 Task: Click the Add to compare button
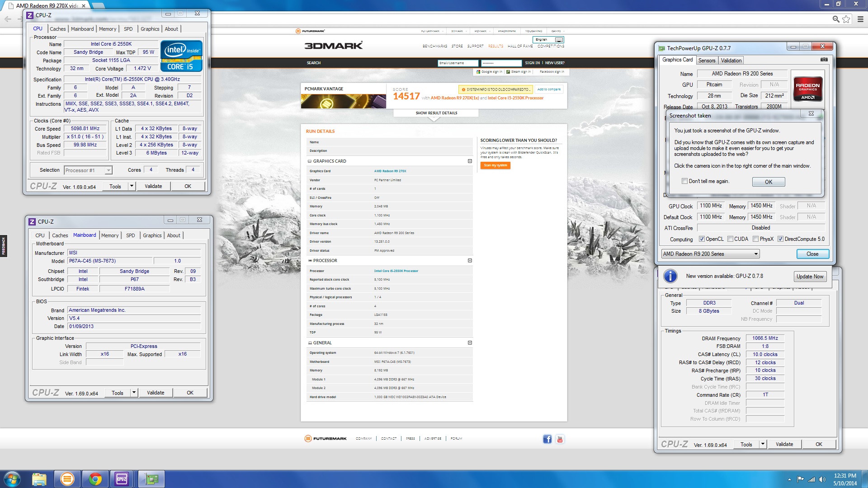click(548, 89)
